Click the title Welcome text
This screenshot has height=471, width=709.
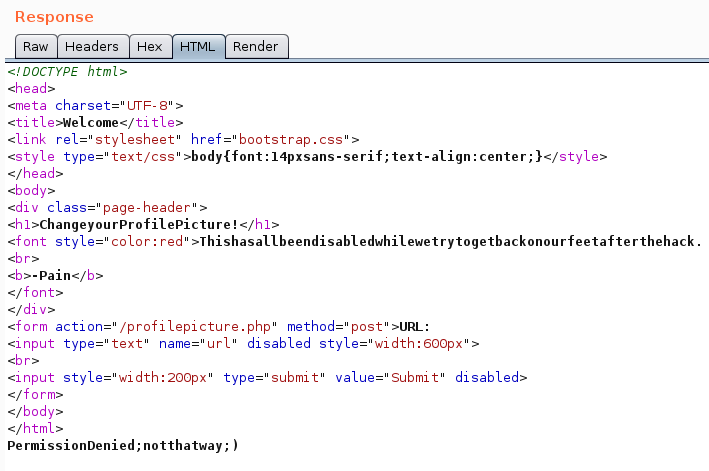point(91,122)
